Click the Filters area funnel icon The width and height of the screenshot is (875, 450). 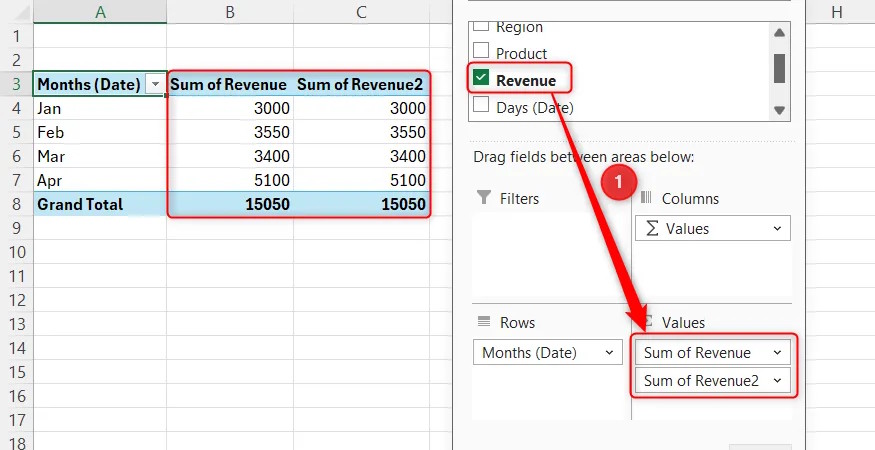[484, 198]
